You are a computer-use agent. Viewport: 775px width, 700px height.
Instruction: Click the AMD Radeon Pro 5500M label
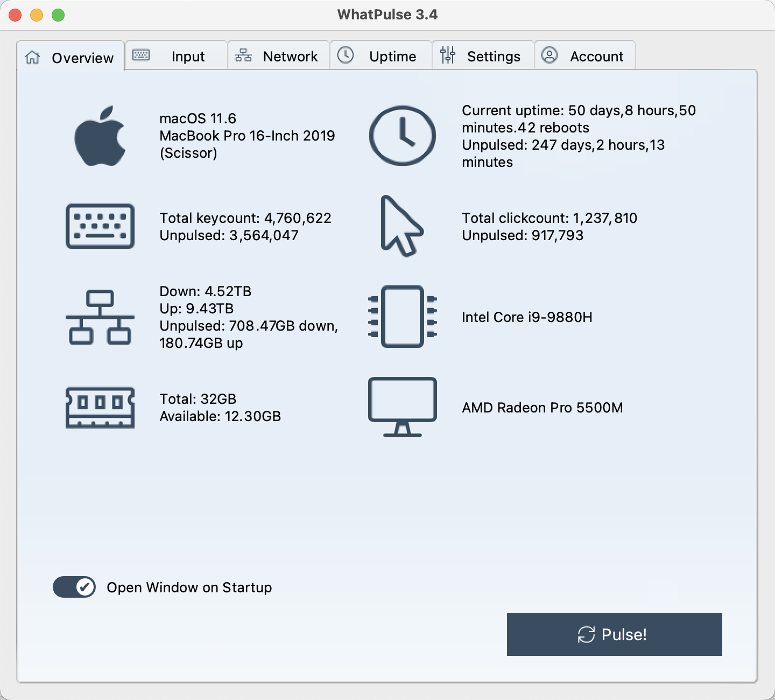point(542,408)
